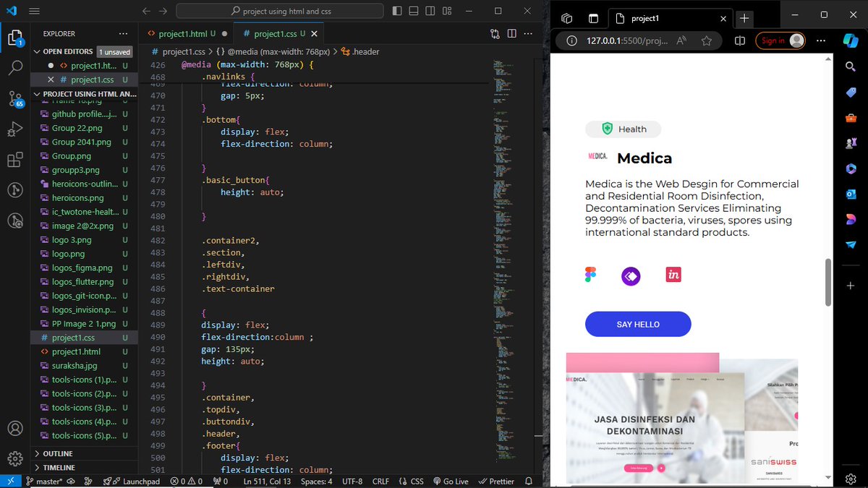Screen dimensions: 868x488
Task: Collapse the PROJECT USING HTML AN... folder section
Action: pyautogui.click(x=85, y=94)
